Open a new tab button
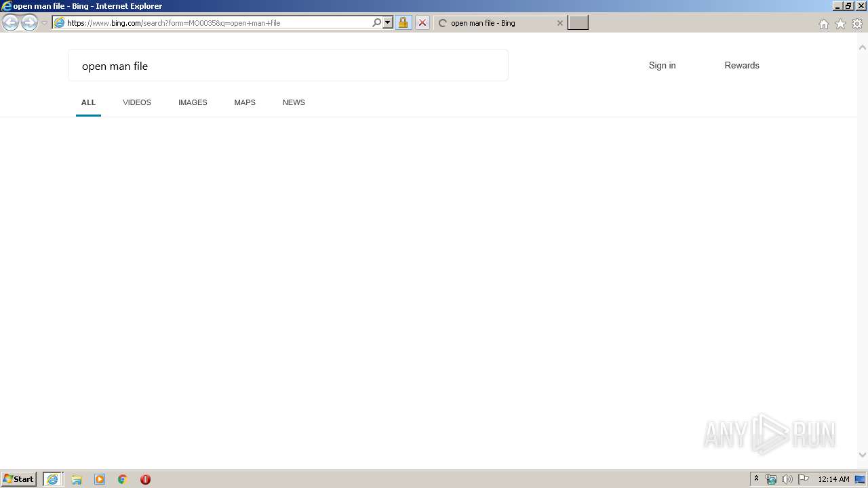 [x=578, y=23]
